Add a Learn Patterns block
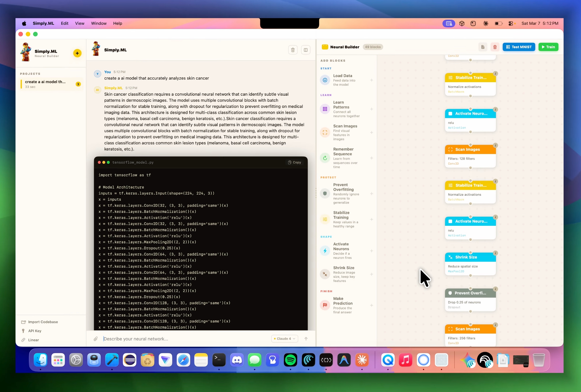The image size is (581, 392). point(347,109)
